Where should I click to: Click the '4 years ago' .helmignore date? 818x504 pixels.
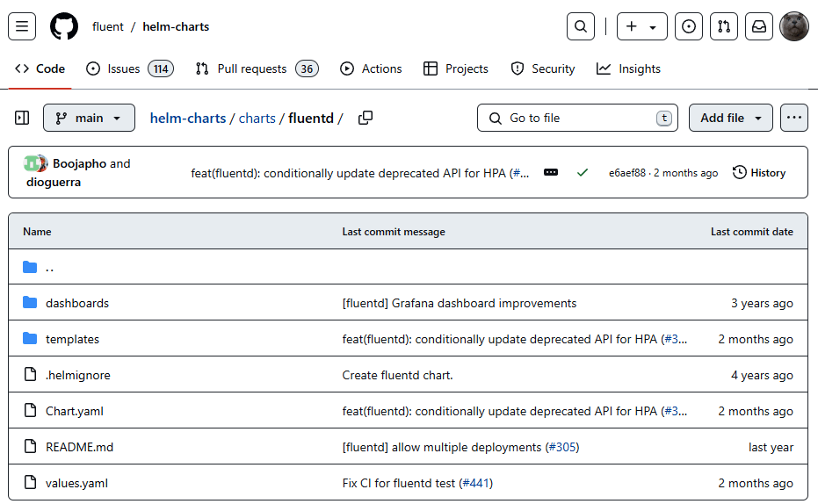(x=762, y=375)
